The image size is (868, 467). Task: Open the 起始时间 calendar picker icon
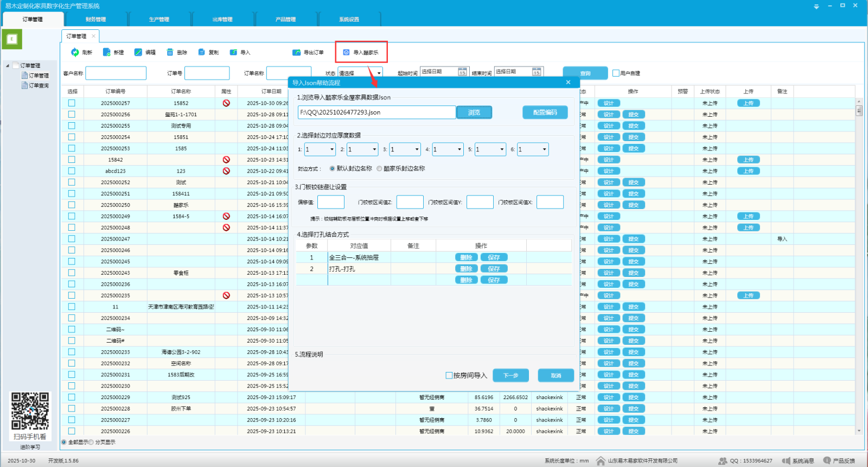coord(462,72)
